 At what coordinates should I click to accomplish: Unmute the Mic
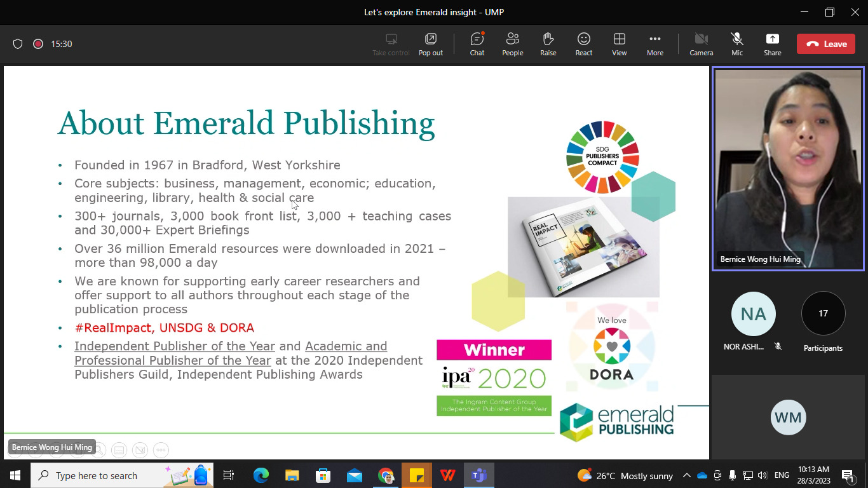737,44
